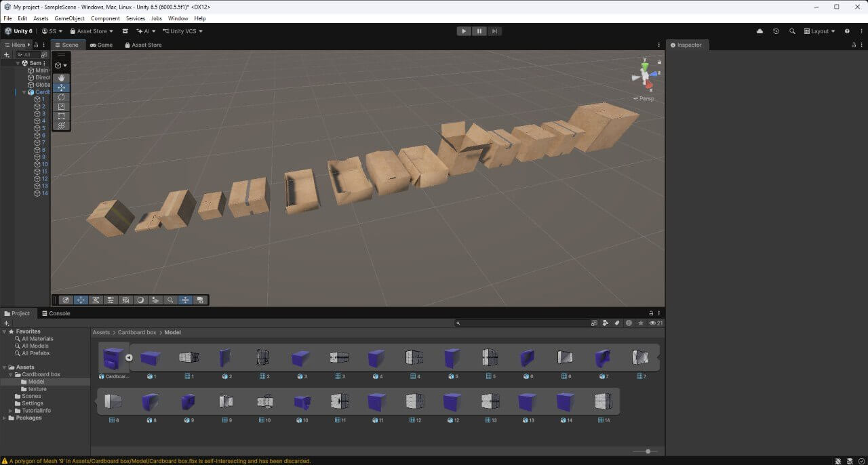Screen dimensions: 868x465
Task: Open the global Search magnifier icon
Action: click(x=792, y=31)
